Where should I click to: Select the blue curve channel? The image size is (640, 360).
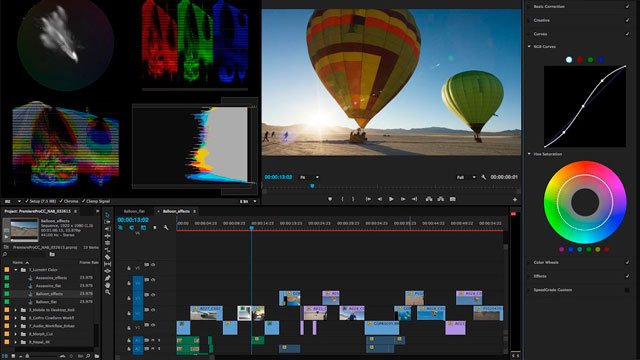(x=601, y=60)
